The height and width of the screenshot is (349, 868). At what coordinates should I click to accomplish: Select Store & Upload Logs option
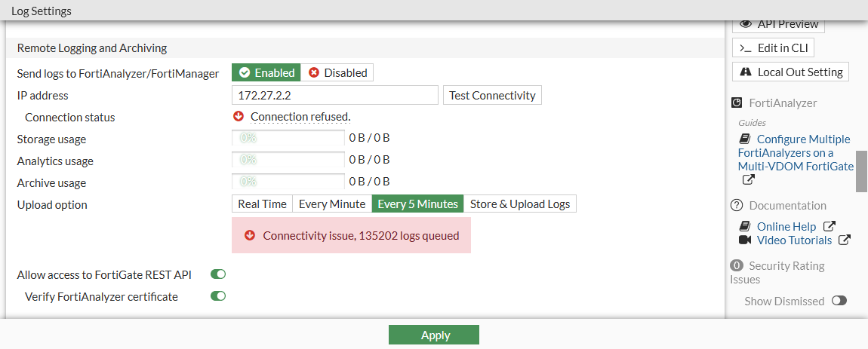[520, 204]
